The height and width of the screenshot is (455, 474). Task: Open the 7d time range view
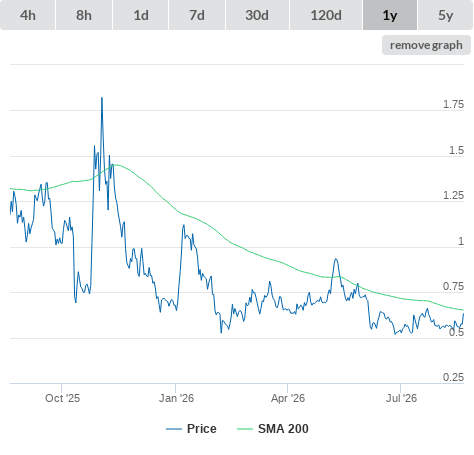(197, 15)
